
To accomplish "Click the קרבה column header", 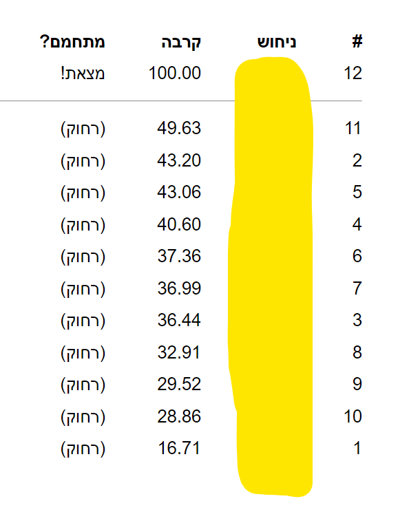I will [180, 42].
